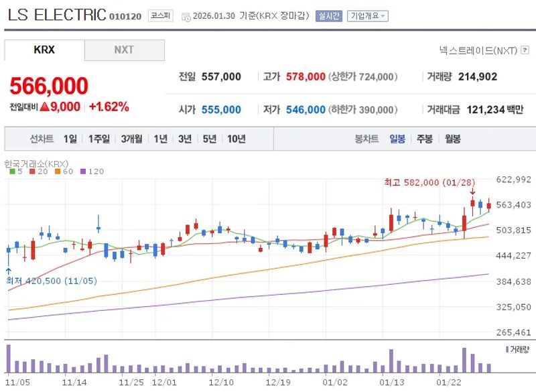536x392 pixels.
Task: Click the stock code 010120
Action: point(125,16)
